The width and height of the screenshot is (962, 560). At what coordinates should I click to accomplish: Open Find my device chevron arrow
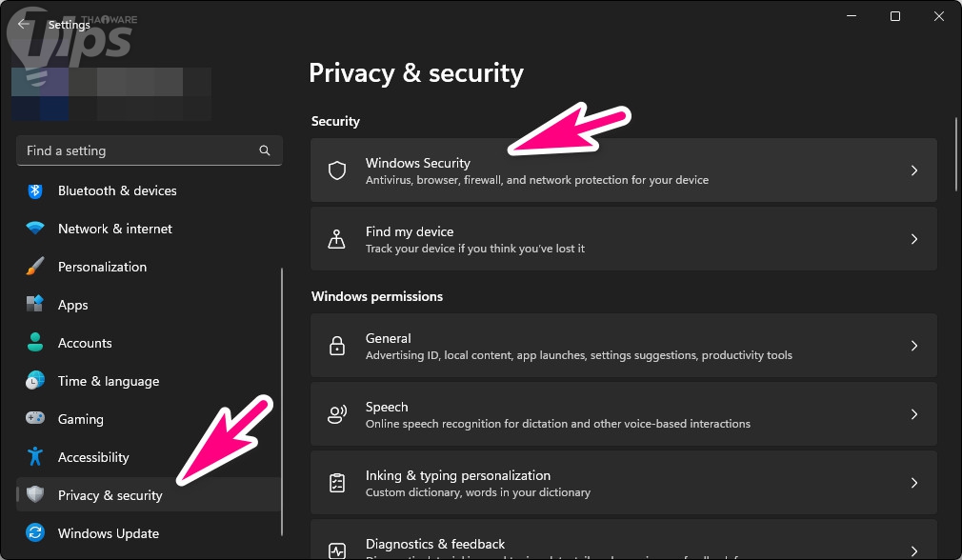[913, 239]
